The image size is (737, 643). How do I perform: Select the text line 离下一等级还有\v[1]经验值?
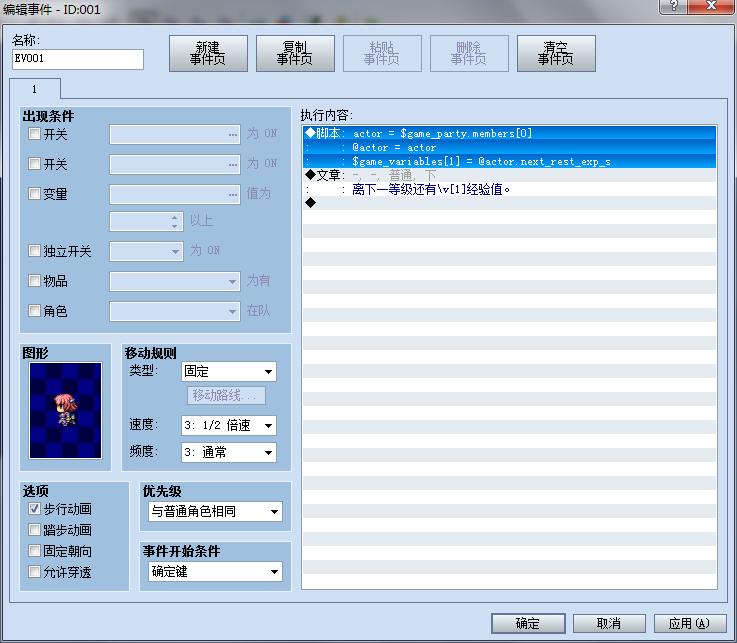click(510, 189)
